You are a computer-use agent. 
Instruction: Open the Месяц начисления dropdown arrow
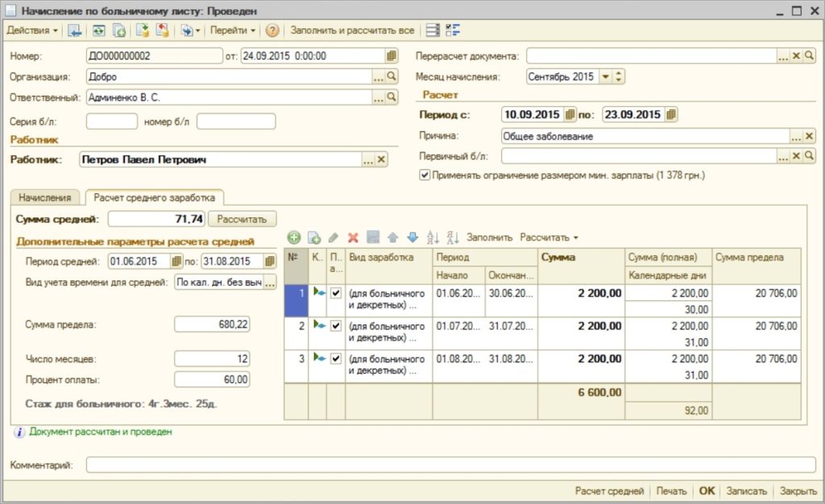pos(605,76)
